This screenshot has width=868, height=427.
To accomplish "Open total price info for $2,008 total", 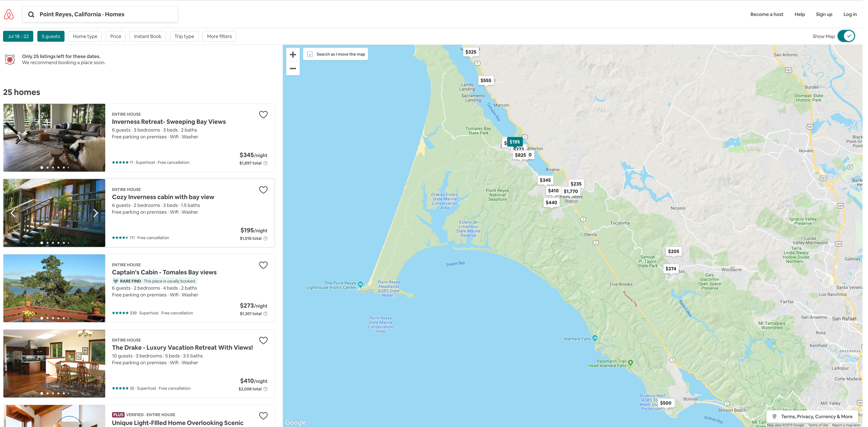I will click(265, 389).
